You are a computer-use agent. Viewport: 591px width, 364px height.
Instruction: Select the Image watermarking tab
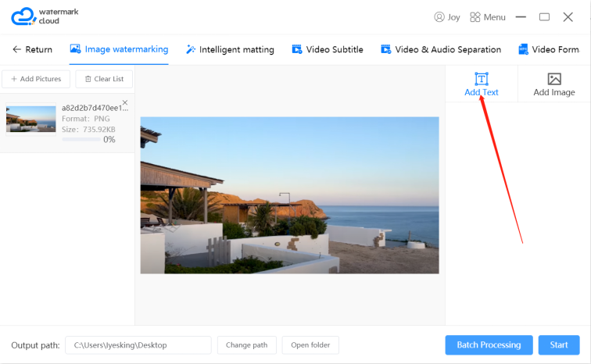(x=119, y=49)
